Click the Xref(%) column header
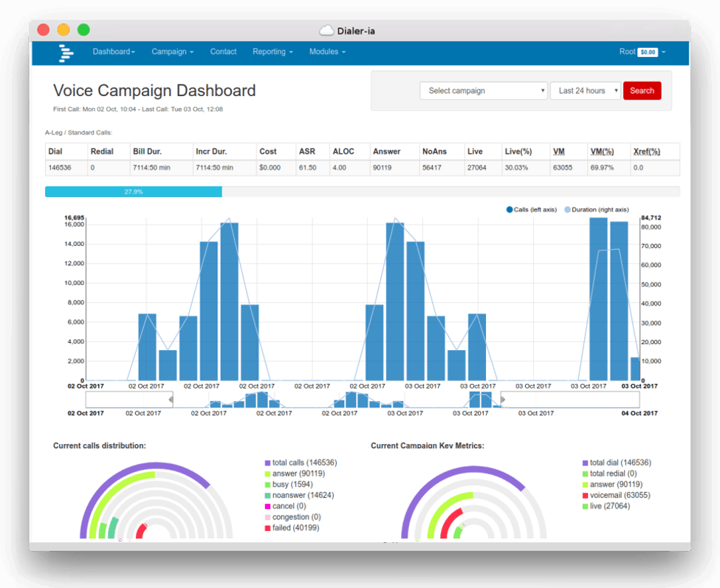720x588 pixels. point(647,151)
